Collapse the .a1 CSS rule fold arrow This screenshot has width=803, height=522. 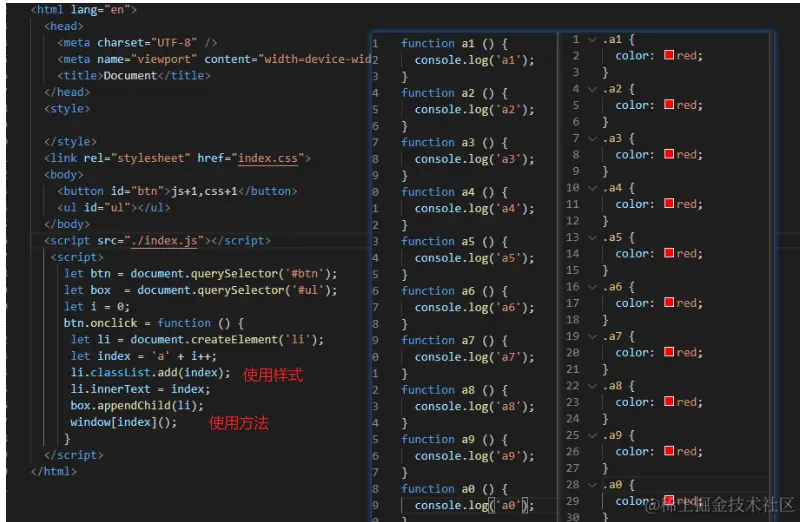coord(593,39)
